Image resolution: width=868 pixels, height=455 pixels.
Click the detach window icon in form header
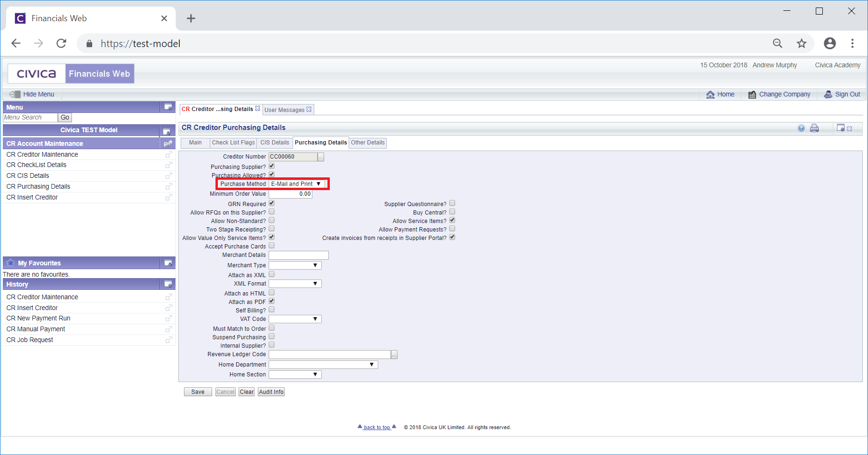(841, 128)
